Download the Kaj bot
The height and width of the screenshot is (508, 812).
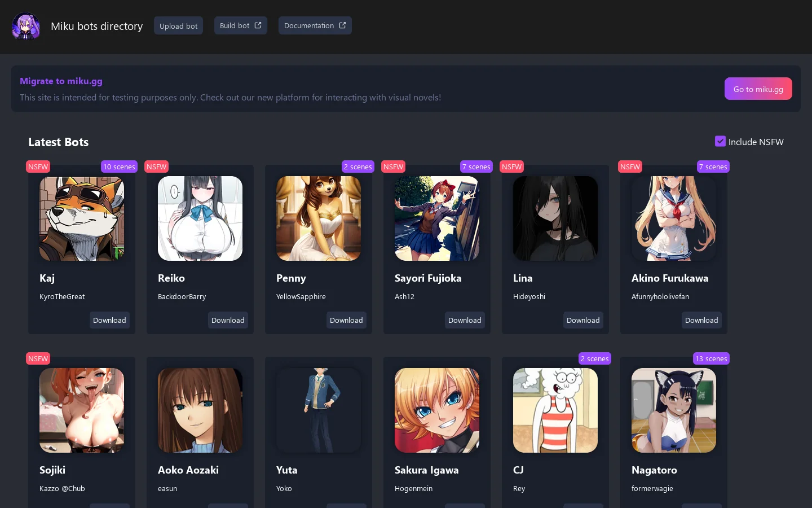point(109,320)
